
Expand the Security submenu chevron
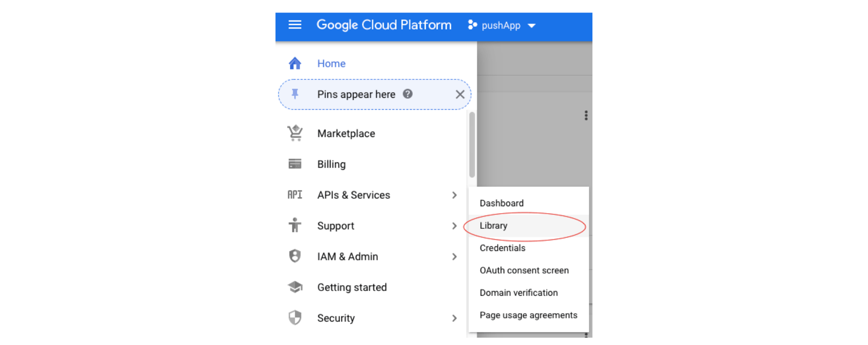tap(454, 318)
